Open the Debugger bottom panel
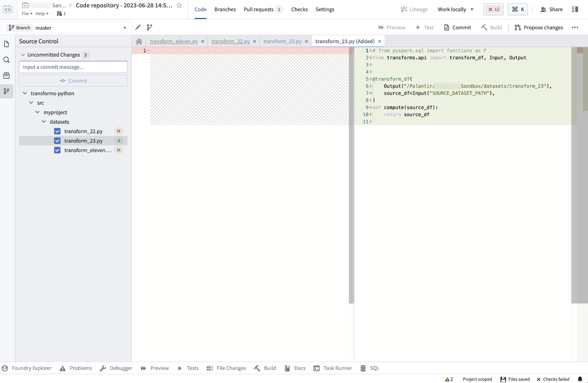The width and height of the screenshot is (588, 383). (116, 368)
